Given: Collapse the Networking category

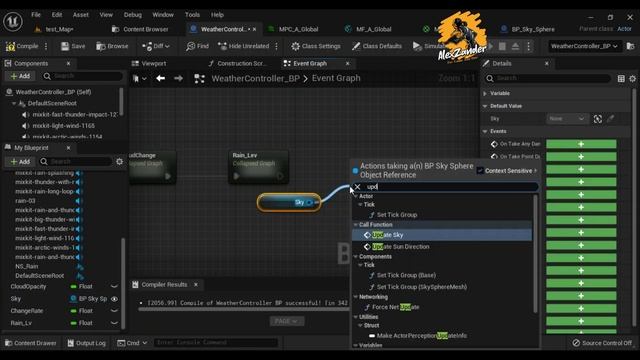Looking at the screenshot, I should coord(356,297).
